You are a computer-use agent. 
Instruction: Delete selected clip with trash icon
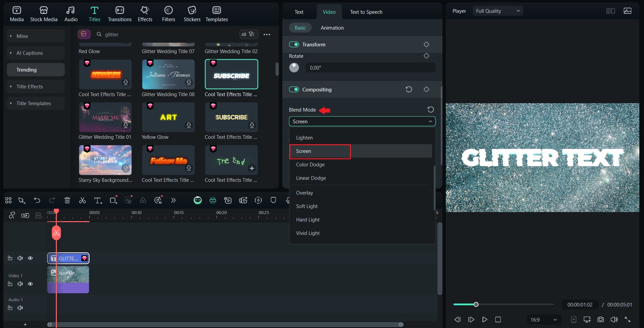click(67, 200)
